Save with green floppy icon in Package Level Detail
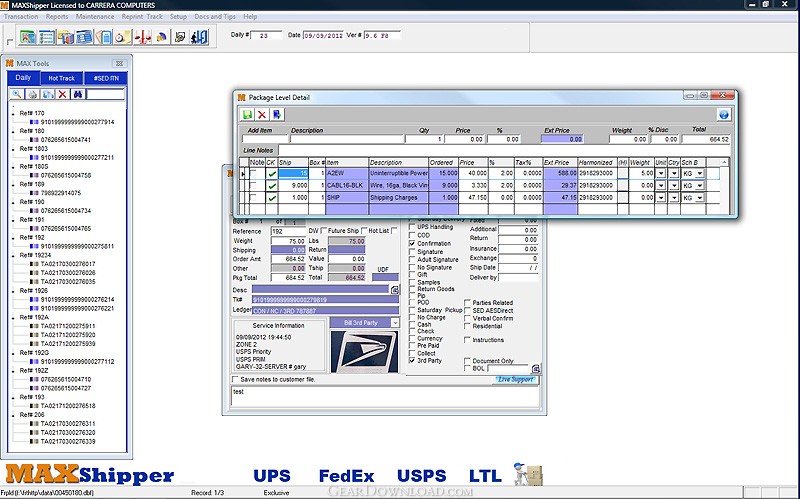 click(247, 114)
